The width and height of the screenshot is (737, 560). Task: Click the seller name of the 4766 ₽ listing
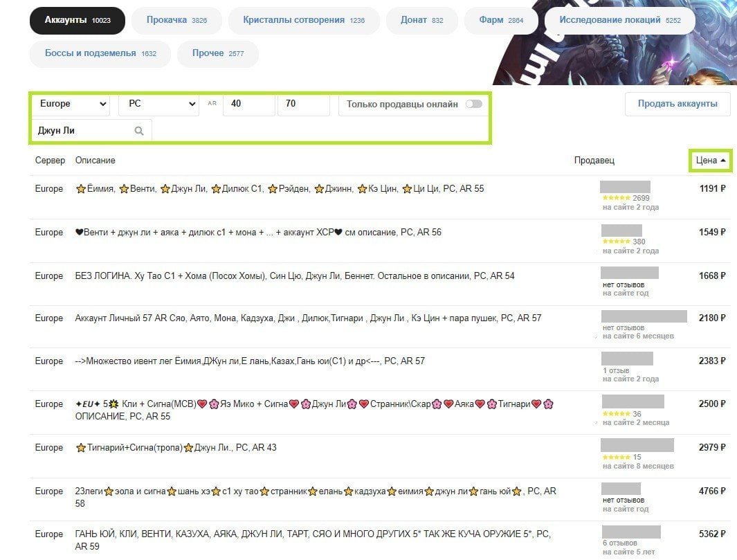pos(621,488)
